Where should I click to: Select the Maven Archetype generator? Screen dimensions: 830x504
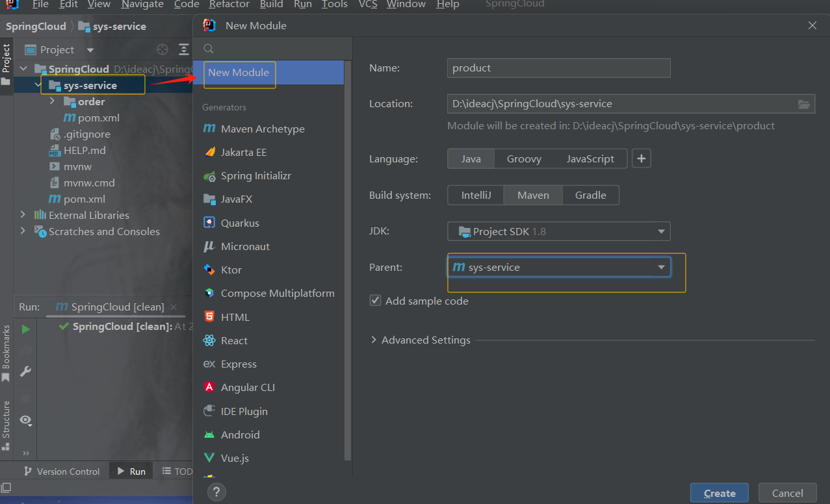tap(253, 129)
